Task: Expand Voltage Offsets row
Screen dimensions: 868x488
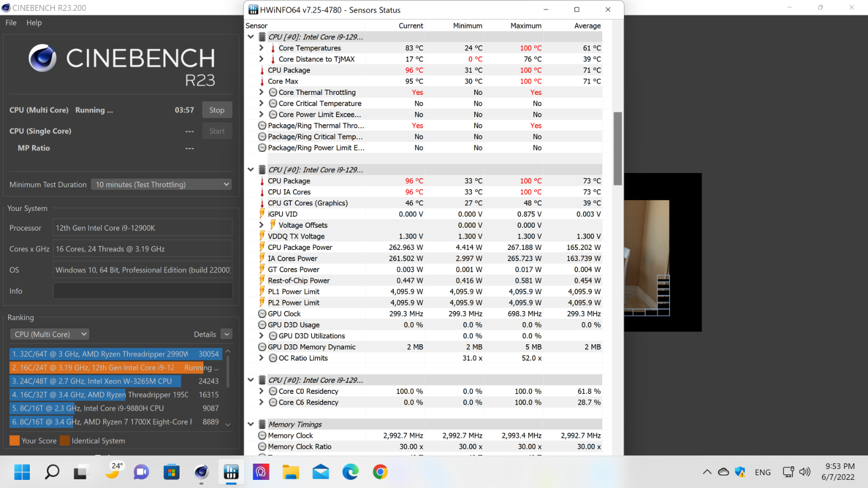Action: click(x=261, y=225)
